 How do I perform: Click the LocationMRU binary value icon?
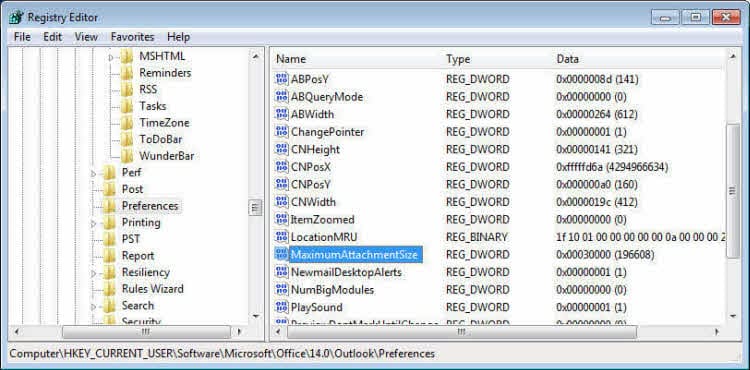pos(282,237)
